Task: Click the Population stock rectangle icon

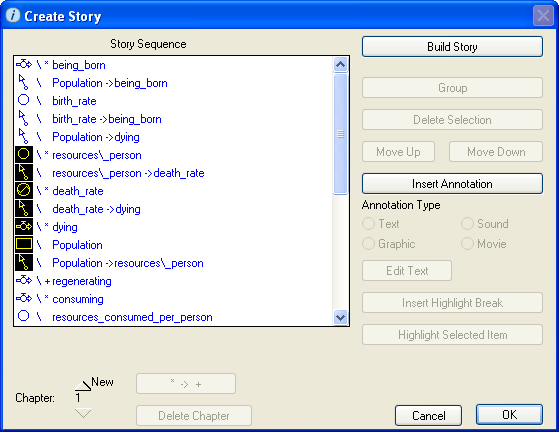Action: pyautogui.click(x=24, y=244)
